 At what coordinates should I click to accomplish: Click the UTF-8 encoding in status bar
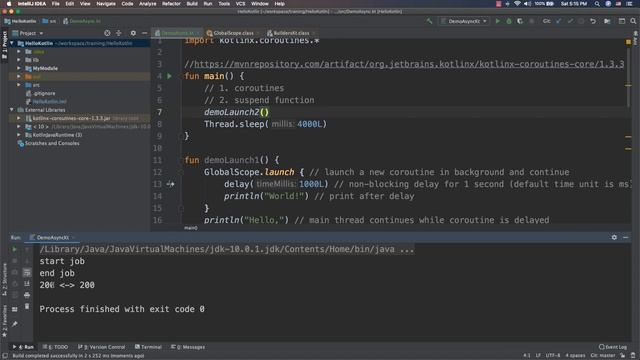click(x=553, y=356)
